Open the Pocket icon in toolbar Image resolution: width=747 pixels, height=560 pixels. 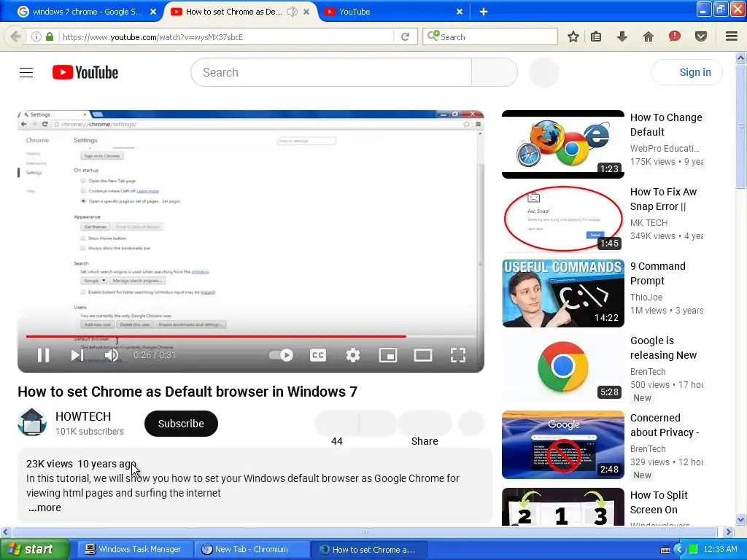[701, 36]
